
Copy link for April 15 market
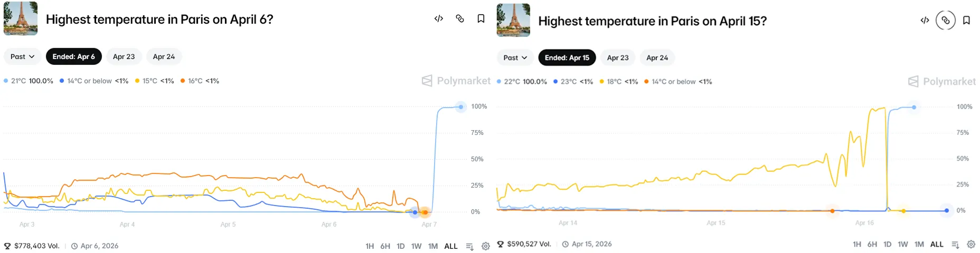click(x=946, y=21)
